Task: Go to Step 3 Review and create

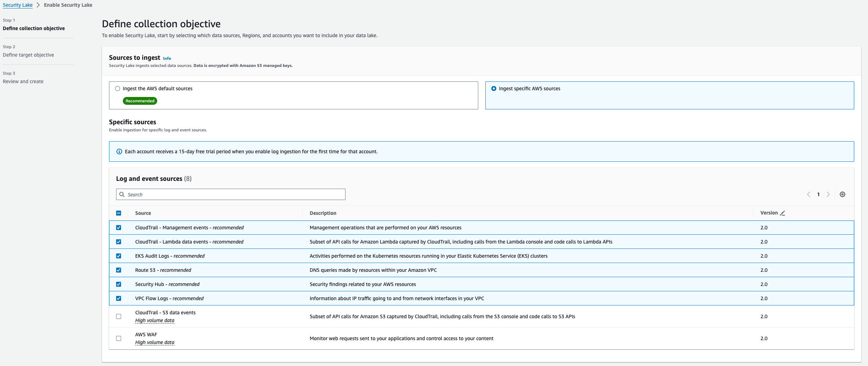Action: click(x=23, y=81)
